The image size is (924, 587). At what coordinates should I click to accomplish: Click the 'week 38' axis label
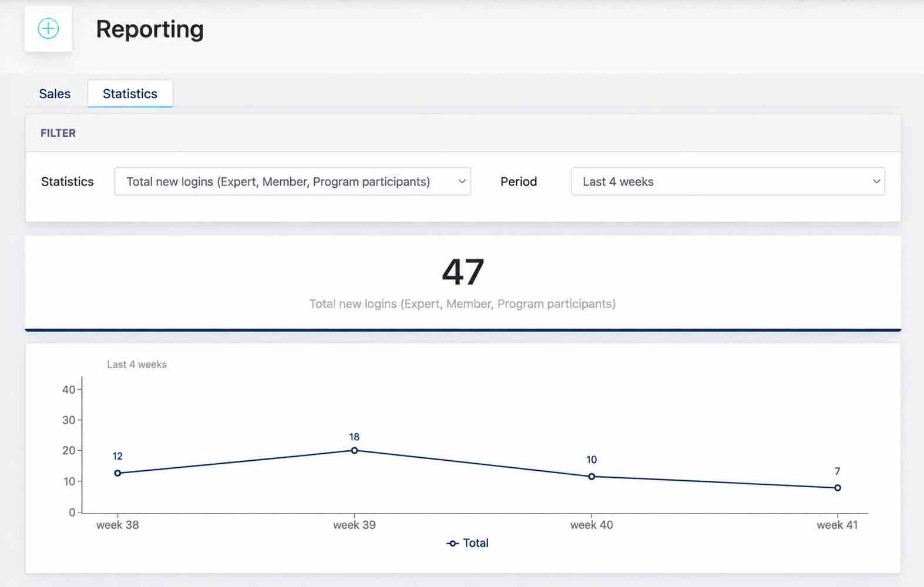(x=117, y=525)
